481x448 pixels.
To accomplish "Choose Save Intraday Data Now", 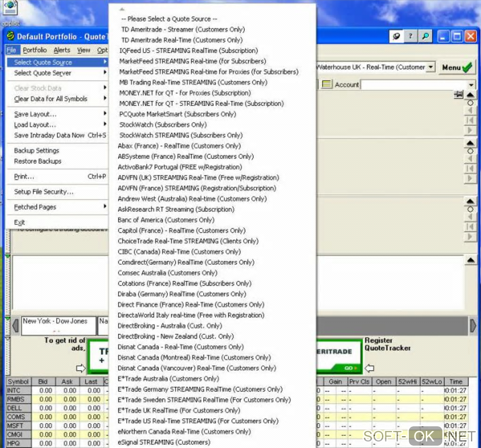I will [57, 135].
